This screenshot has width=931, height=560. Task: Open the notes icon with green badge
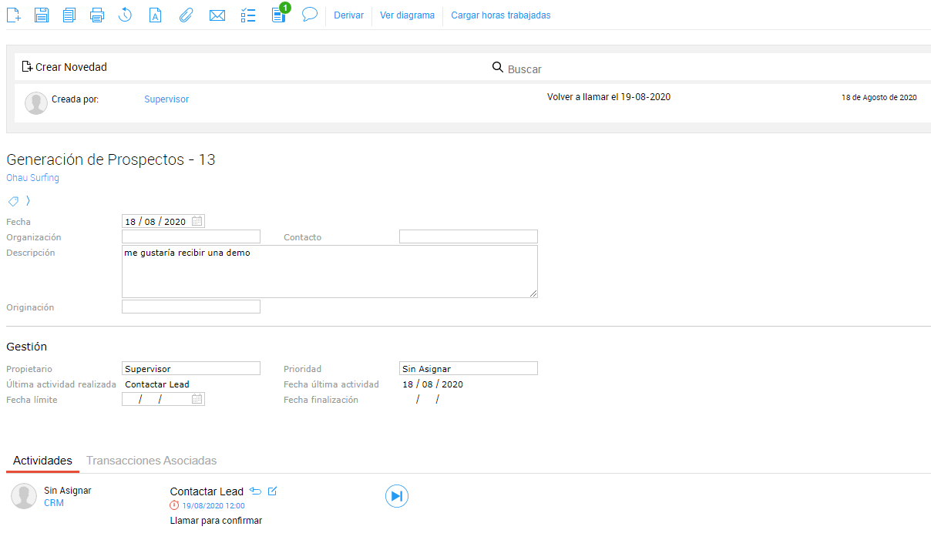click(279, 15)
